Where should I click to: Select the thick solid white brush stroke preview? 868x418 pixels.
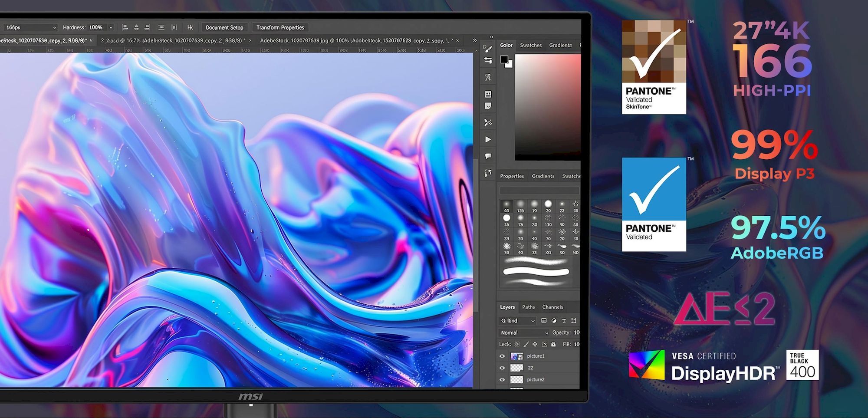536,272
